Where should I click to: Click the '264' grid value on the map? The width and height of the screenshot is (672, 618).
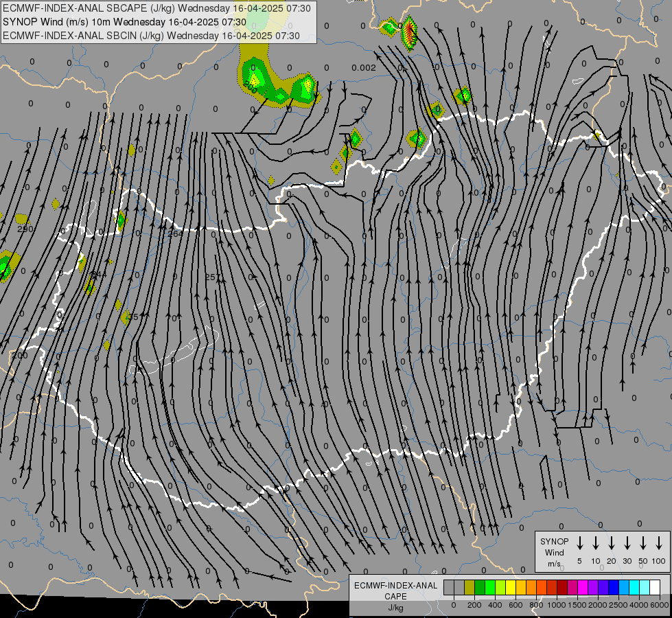pyautogui.click(x=175, y=233)
